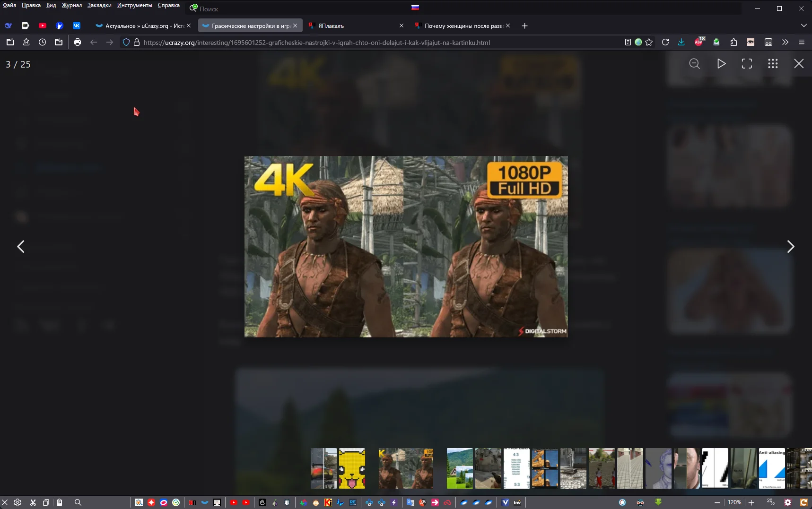Open the application hamburger menu
The height and width of the screenshot is (509, 812).
coord(802,42)
